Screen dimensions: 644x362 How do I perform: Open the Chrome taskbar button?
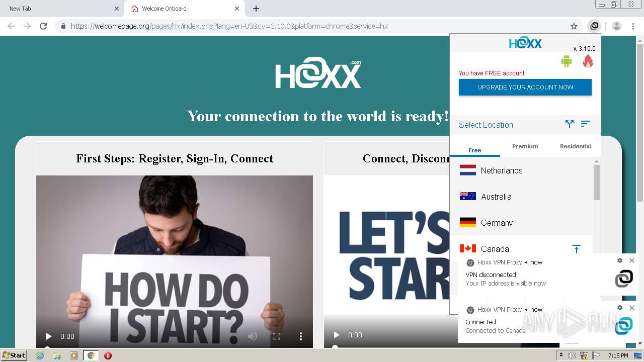pyautogui.click(x=91, y=355)
